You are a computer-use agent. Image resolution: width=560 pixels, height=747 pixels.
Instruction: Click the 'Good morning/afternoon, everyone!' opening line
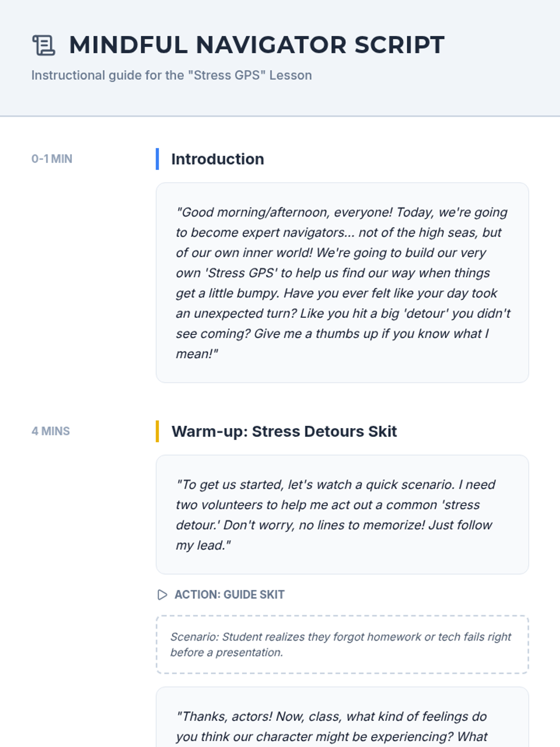(x=285, y=212)
